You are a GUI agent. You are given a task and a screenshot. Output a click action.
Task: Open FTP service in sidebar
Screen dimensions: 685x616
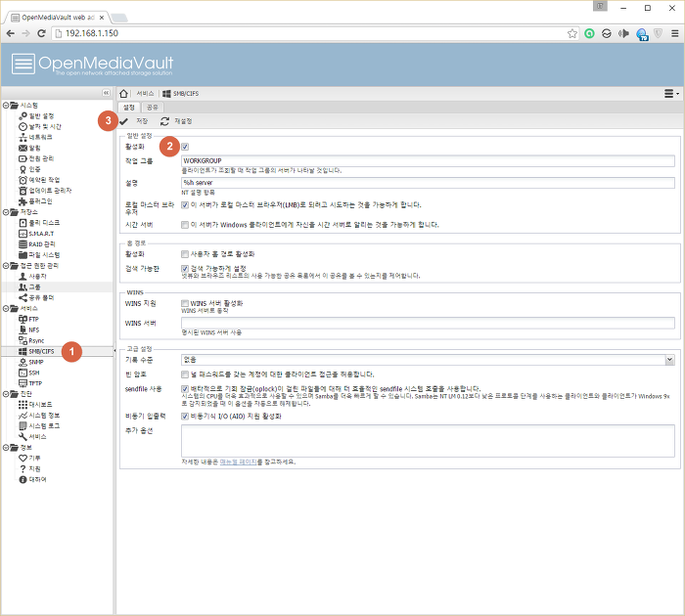(x=28, y=319)
